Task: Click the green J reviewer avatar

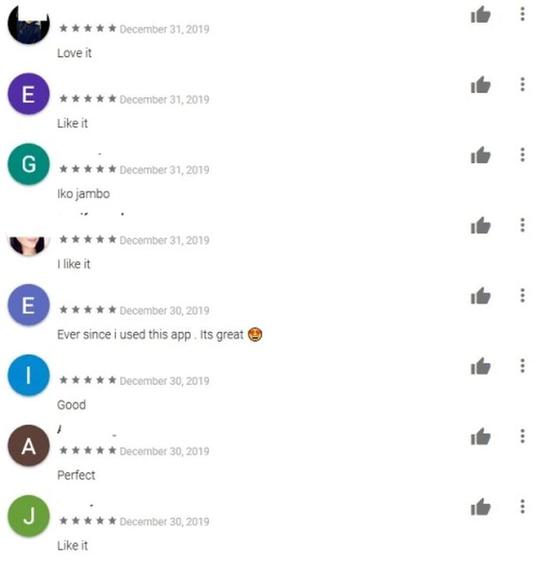Action: click(x=29, y=516)
